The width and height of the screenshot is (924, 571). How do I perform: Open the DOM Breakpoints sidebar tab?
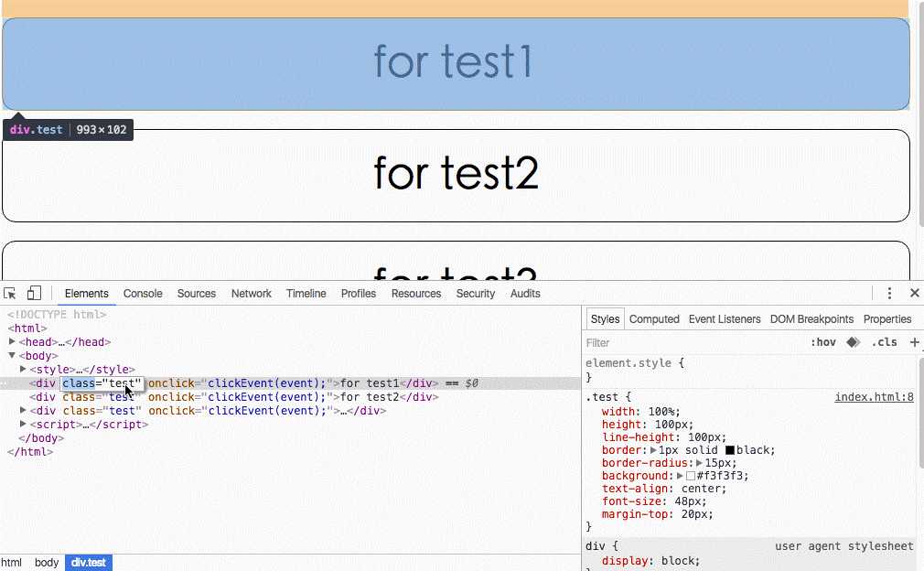(811, 318)
